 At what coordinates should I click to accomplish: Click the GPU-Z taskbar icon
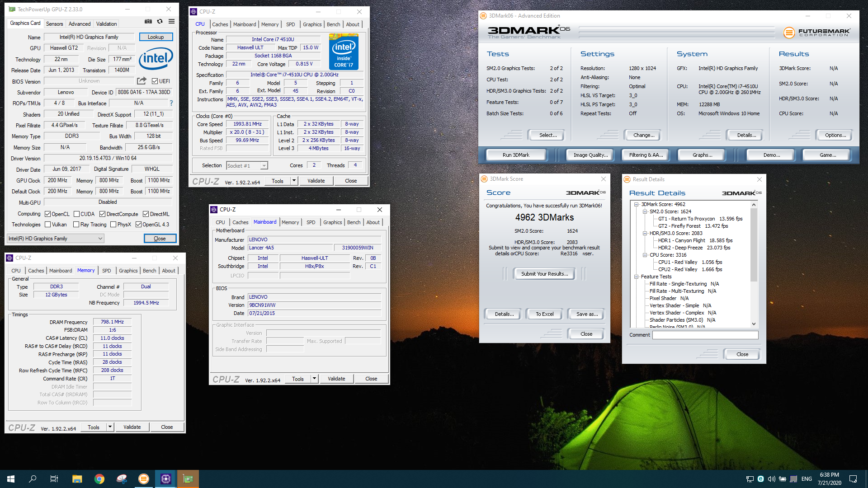click(x=188, y=479)
